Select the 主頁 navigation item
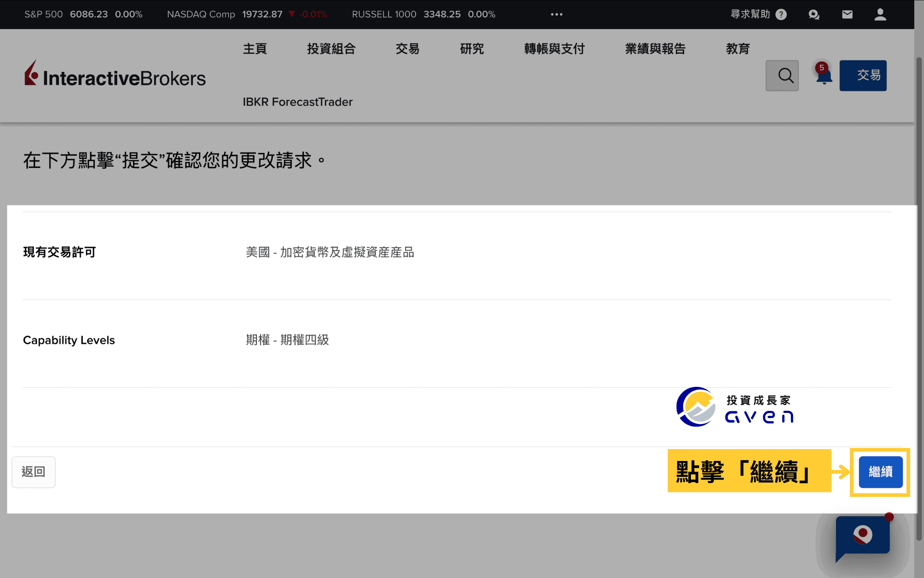This screenshot has height=578, width=924. (255, 49)
